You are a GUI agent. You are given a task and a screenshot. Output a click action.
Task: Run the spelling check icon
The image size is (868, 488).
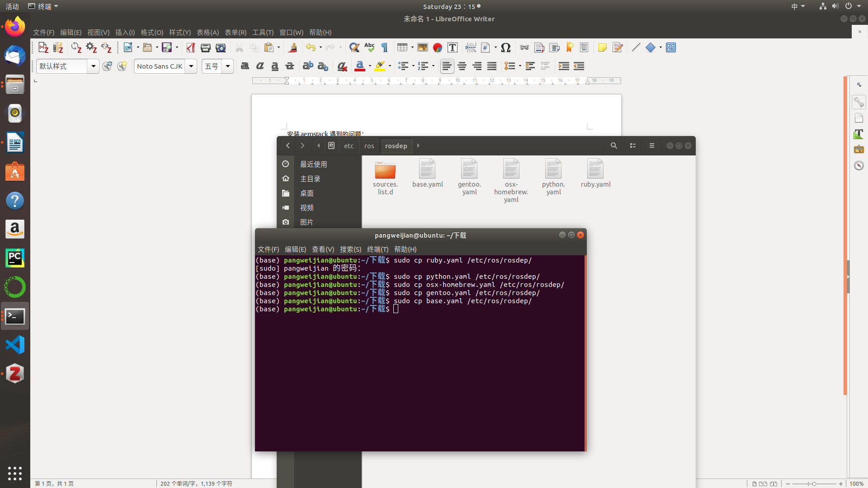click(369, 47)
